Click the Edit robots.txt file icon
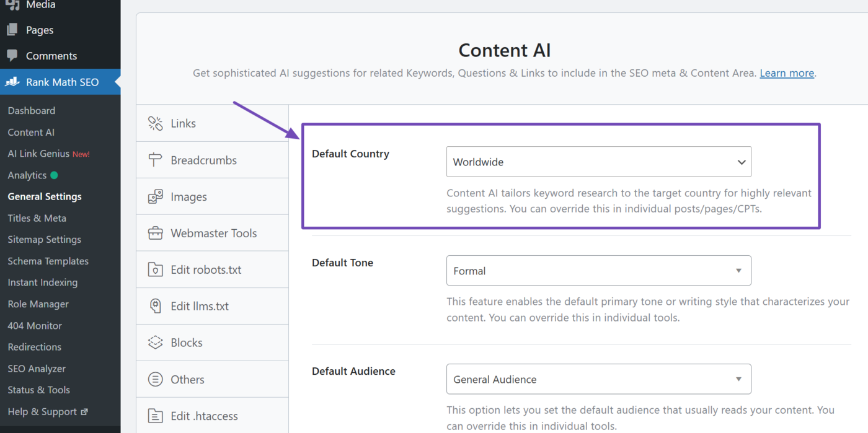 pyautogui.click(x=155, y=269)
